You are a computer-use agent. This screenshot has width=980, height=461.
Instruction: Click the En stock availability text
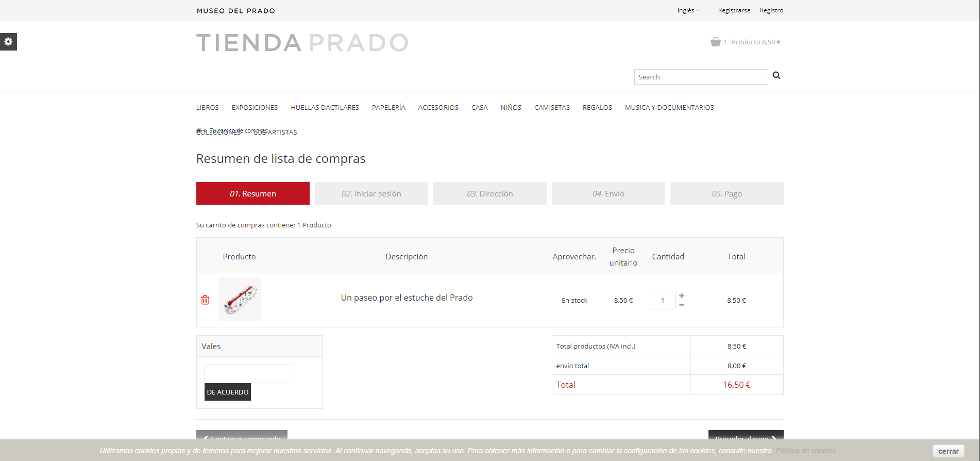click(575, 300)
